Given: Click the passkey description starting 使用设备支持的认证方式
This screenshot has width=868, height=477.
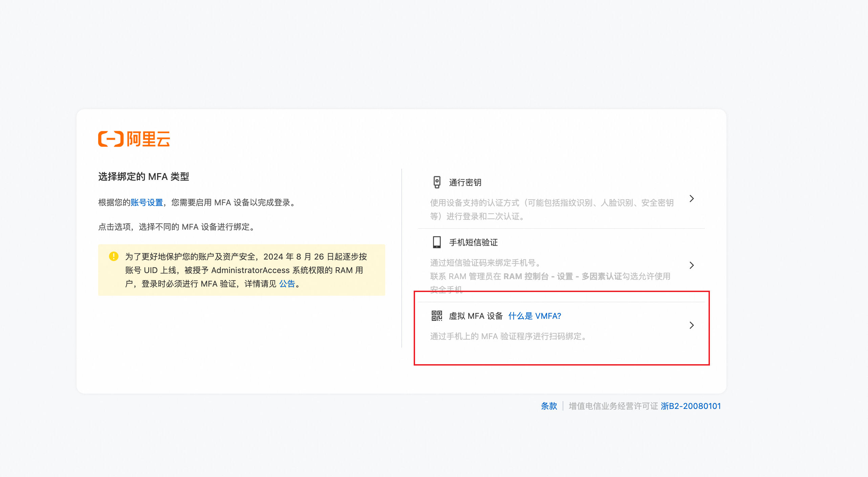Looking at the screenshot, I should point(552,209).
